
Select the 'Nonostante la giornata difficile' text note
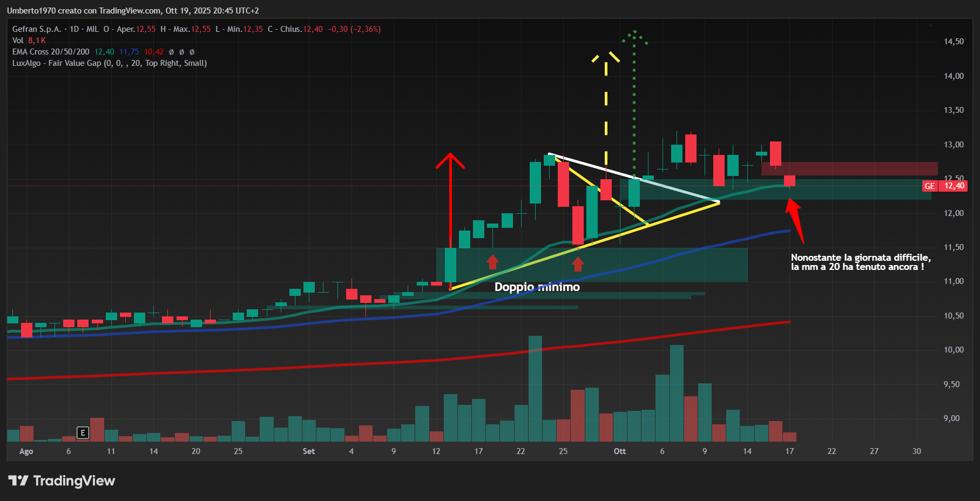point(861,262)
